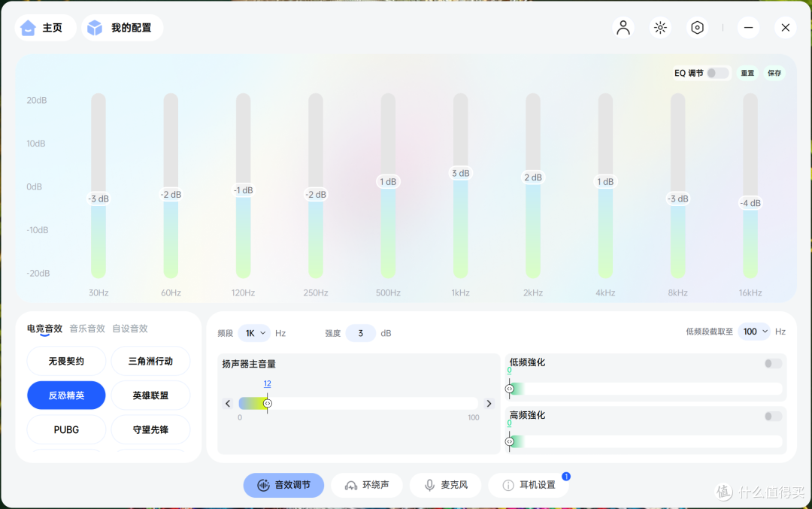
Task: Switch to 音乐音效 tab
Action: 87,329
